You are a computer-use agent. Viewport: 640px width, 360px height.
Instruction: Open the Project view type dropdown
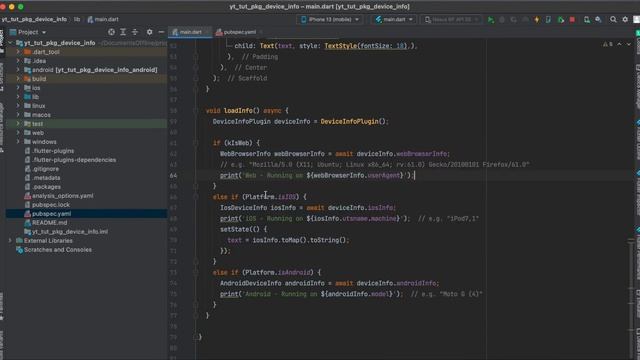[x=28, y=32]
